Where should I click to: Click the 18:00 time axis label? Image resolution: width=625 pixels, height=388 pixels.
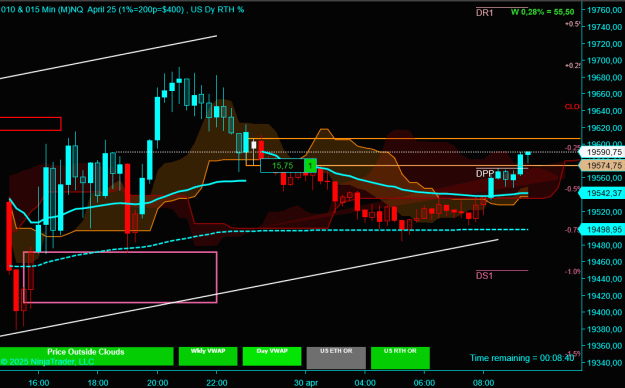click(98, 383)
